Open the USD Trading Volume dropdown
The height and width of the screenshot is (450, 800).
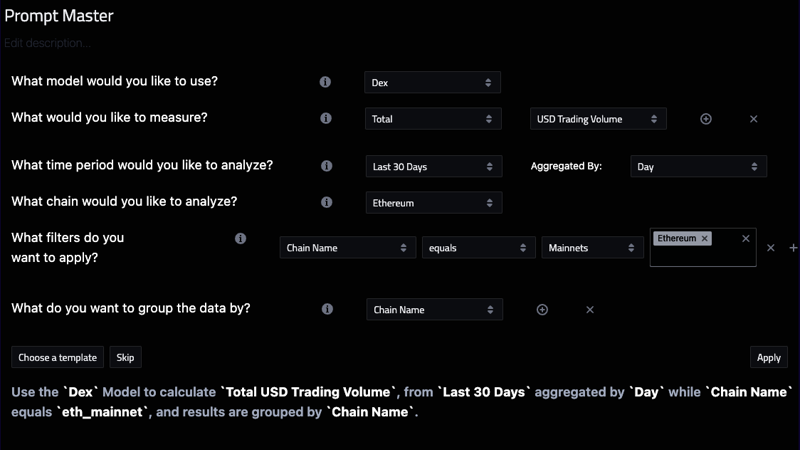(x=597, y=119)
